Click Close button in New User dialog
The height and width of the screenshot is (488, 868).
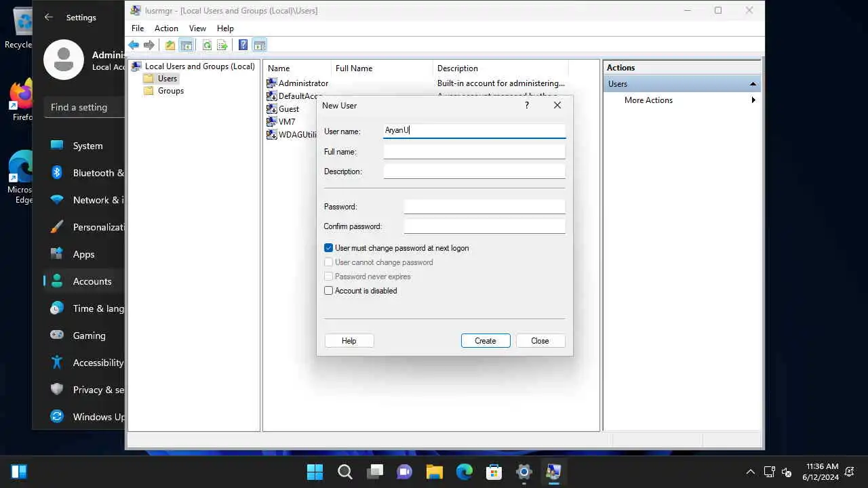pyautogui.click(x=540, y=341)
